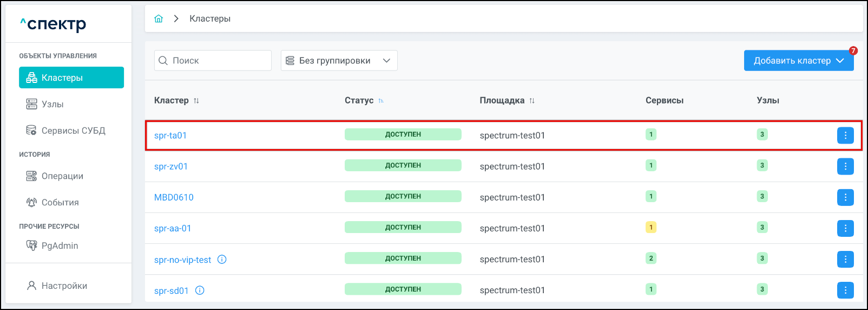Click yellow services badge for spr-aa-01
This screenshot has width=868, height=310.
pyautogui.click(x=651, y=228)
